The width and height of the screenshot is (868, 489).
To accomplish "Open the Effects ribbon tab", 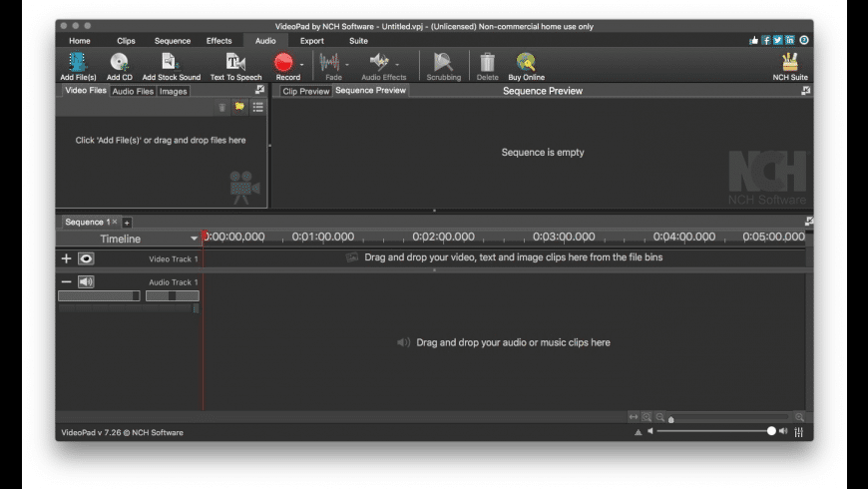I will [218, 41].
